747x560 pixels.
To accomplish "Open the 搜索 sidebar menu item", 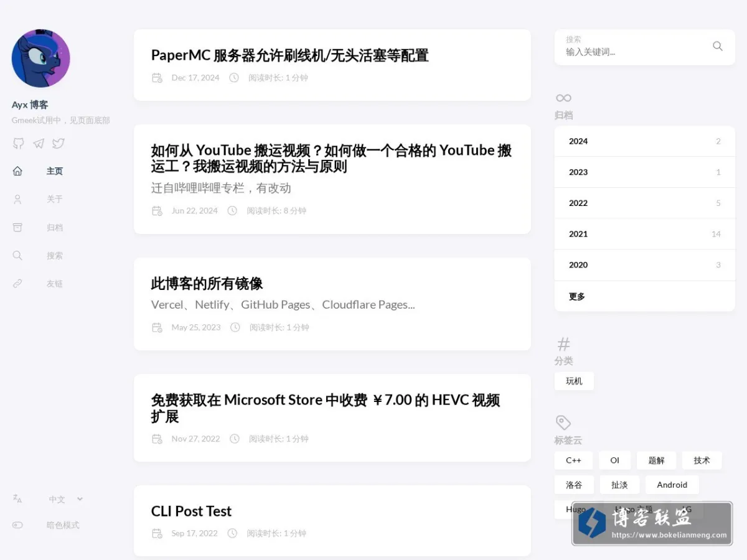I will coord(55,256).
